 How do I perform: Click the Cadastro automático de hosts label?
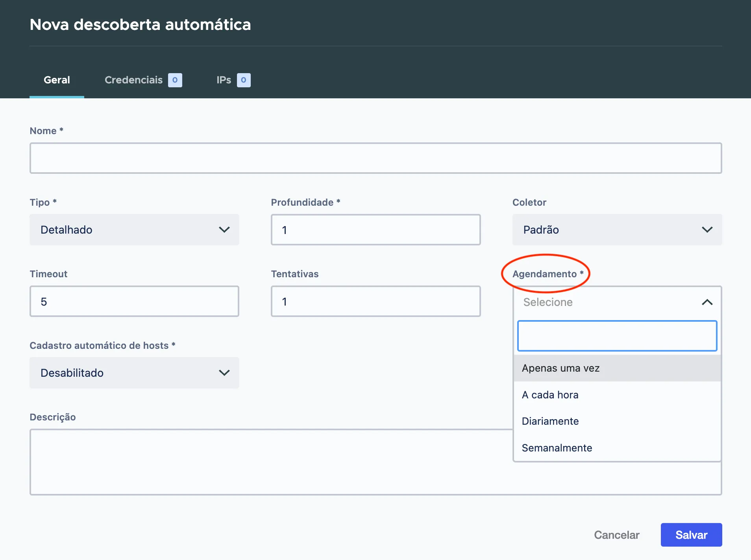pos(102,345)
